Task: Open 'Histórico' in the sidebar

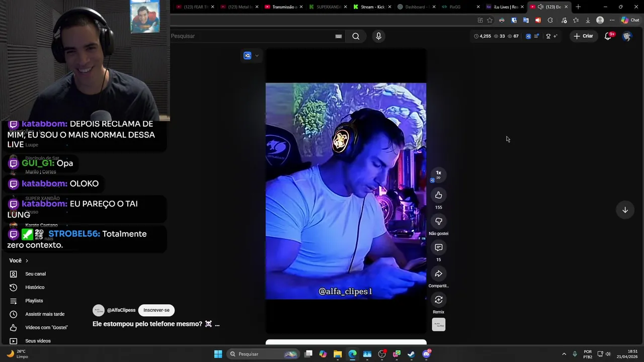Action: coord(35,288)
